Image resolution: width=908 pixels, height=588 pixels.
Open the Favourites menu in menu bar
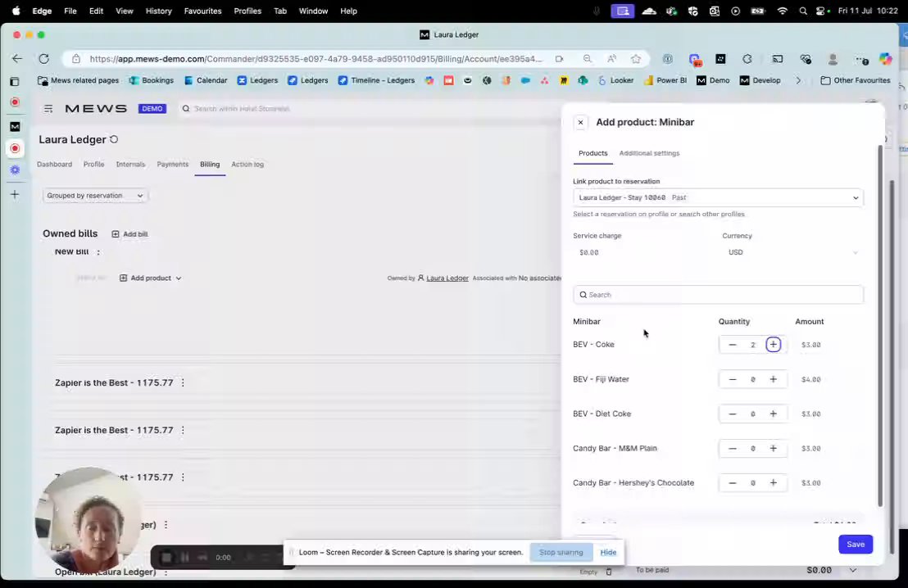click(202, 11)
